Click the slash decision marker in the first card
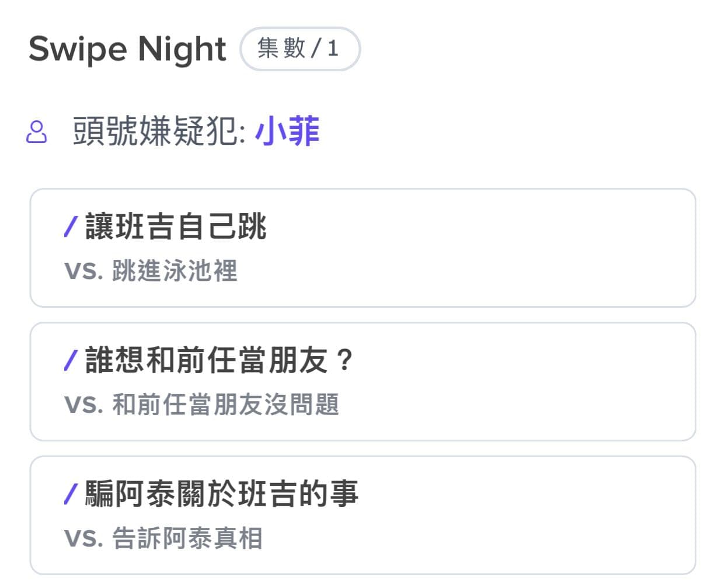Screen dimensions: 725x588 pyautogui.click(x=71, y=228)
